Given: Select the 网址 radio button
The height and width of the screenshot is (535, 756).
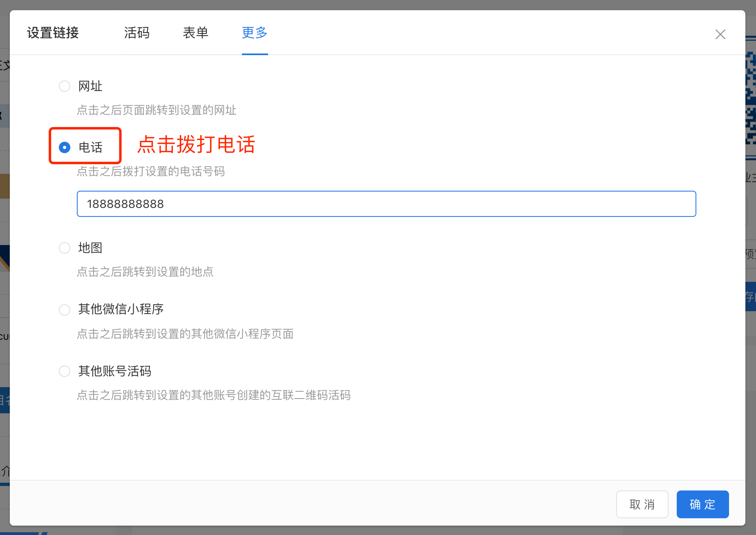Looking at the screenshot, I should point(65,86).
